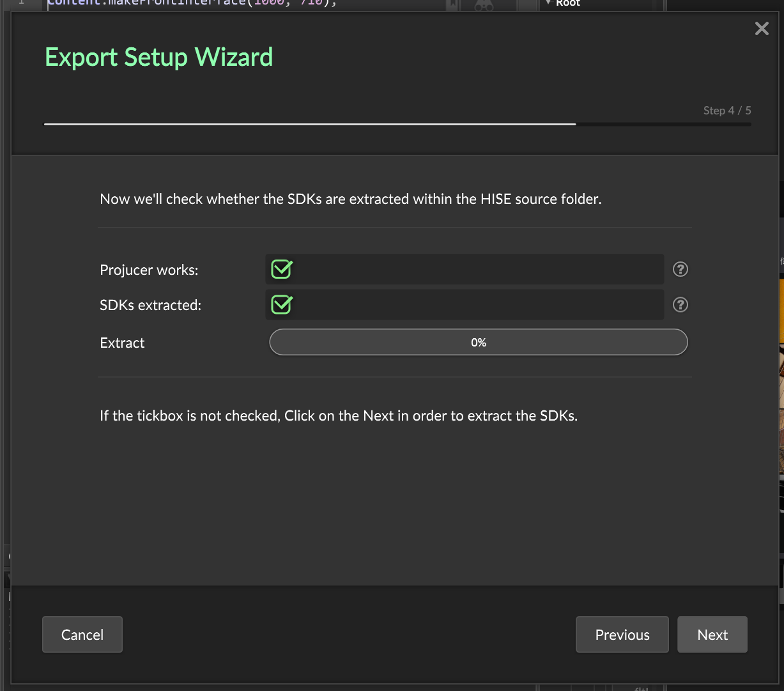Select the Extract label text

(122, 343)
